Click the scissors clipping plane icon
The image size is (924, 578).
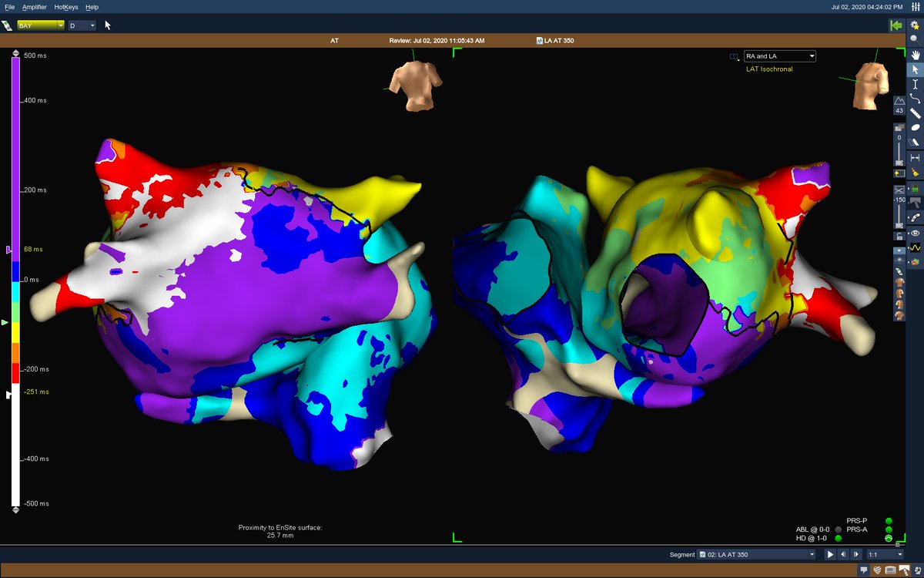pos(899,190)
